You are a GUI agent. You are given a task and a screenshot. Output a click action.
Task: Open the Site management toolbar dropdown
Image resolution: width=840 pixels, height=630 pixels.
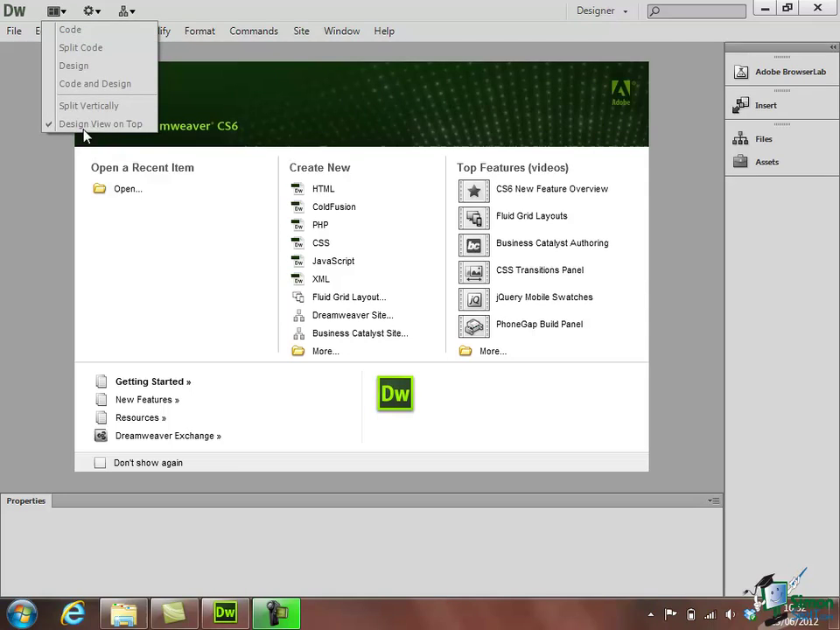click(x=126, y=10)
